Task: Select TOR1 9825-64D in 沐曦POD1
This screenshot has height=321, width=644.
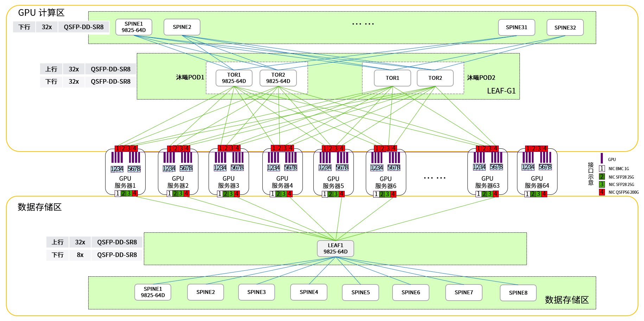Action: pyautogui.click(x=234, y=78)
